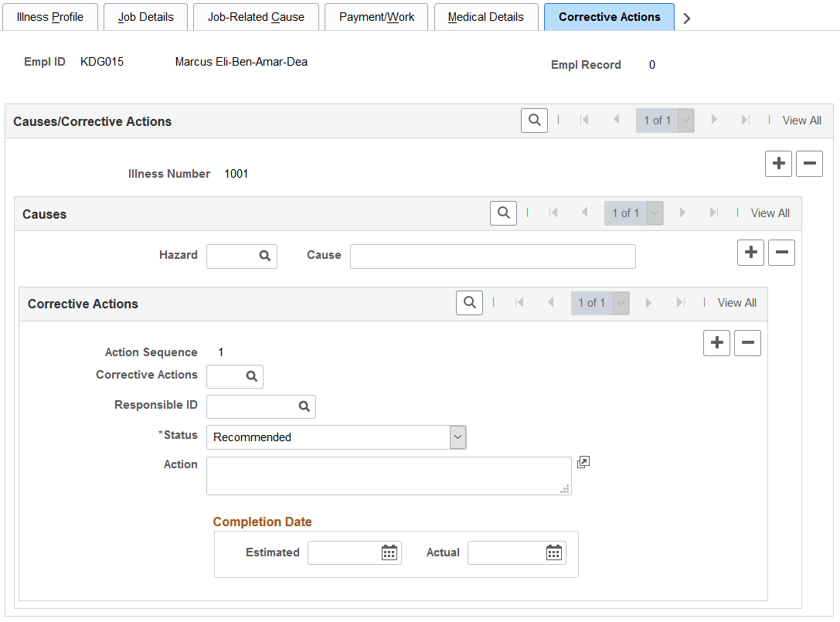The width and height of the screenshot is (840, 622).
Task: Click View All in the Causes section
Action: (770, 213)
